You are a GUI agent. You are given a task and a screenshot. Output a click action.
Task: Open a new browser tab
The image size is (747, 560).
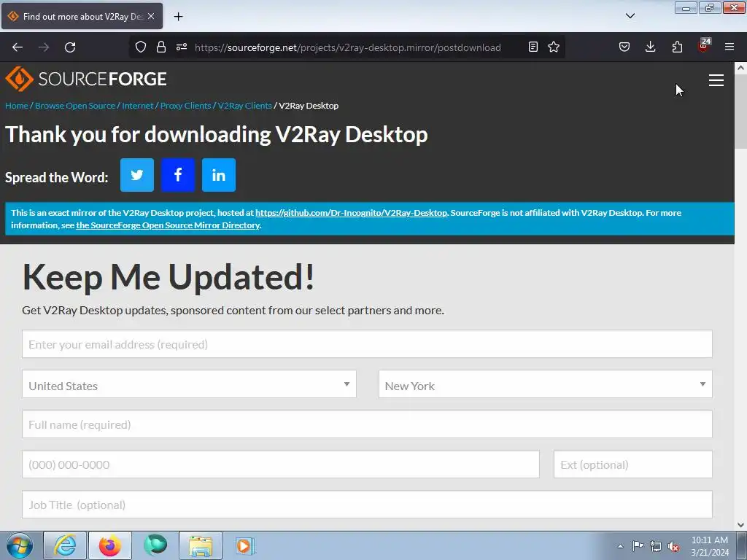tap(178, 16)
